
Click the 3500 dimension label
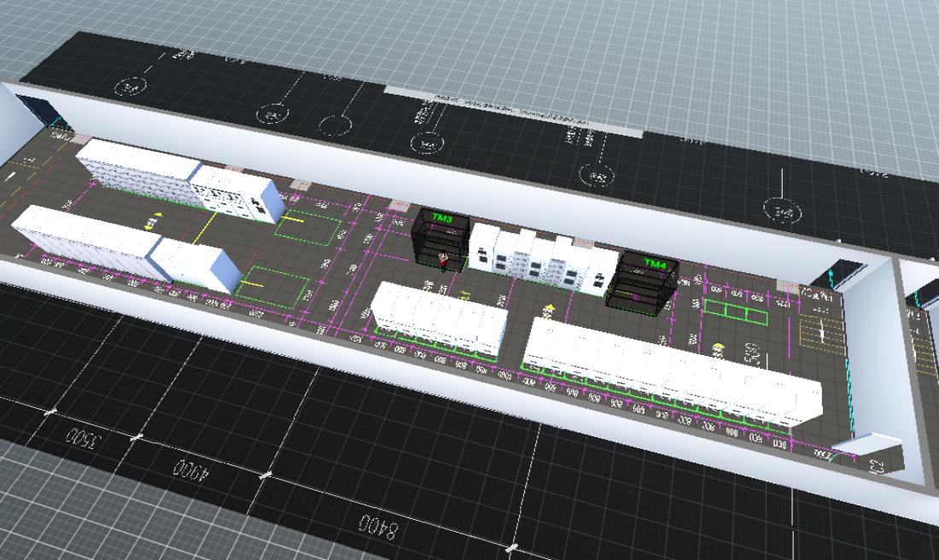click(84, 436)
